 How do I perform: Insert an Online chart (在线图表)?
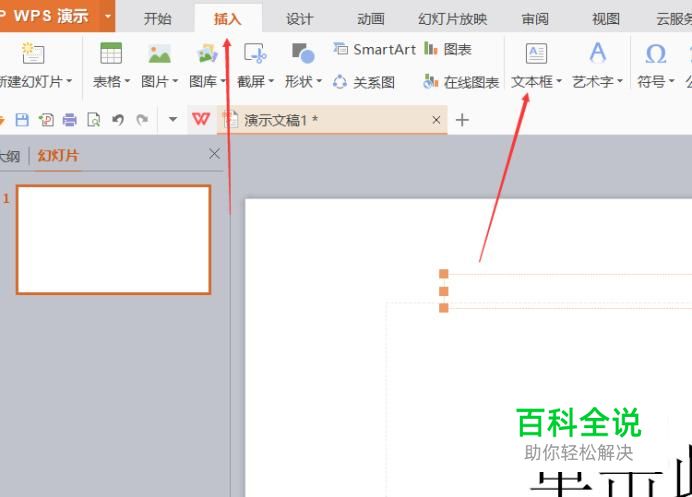(x=461, y=82)
